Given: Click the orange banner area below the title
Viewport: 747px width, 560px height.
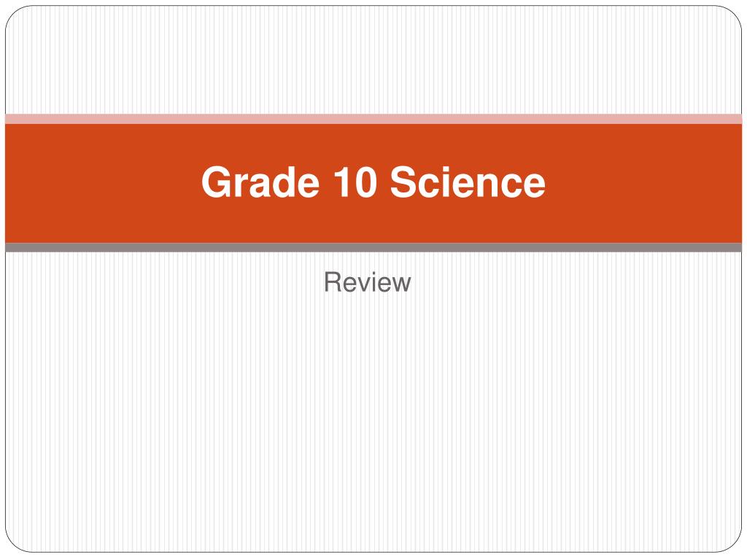Looking at the screenshot, I should coord(373,222).
